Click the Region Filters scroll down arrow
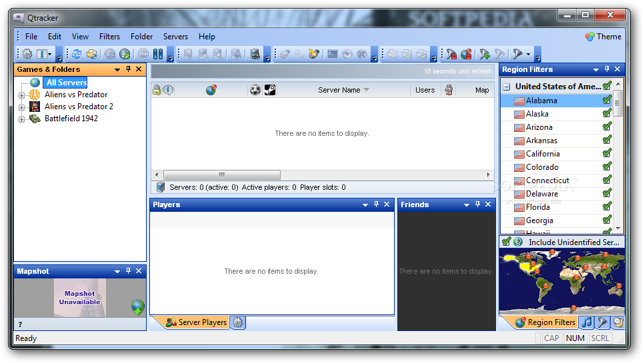Image resolution: width=644 pixels, height=363 pixels. 618,229
